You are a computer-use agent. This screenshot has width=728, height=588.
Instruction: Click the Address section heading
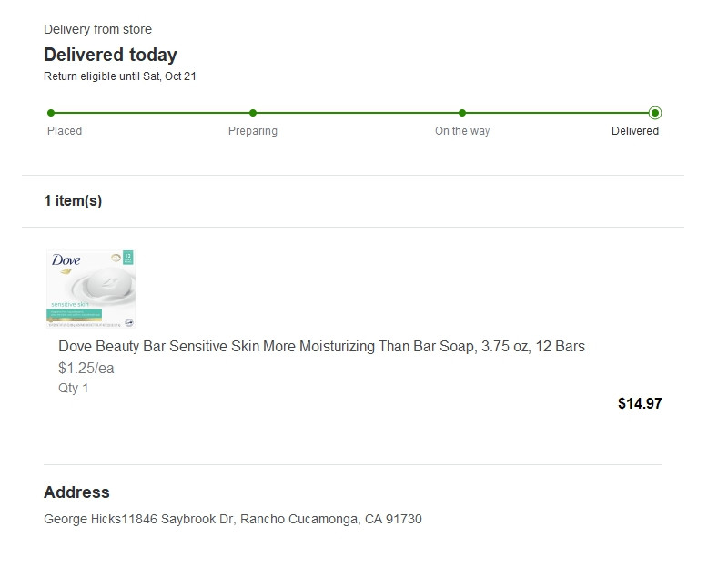coord(76,492)
